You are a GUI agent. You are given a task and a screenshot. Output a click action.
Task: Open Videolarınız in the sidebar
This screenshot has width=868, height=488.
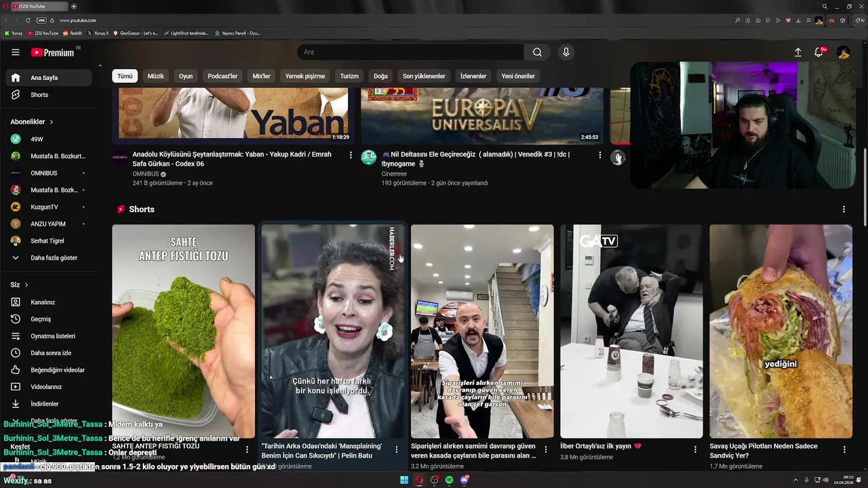click(x=49, y=387)
